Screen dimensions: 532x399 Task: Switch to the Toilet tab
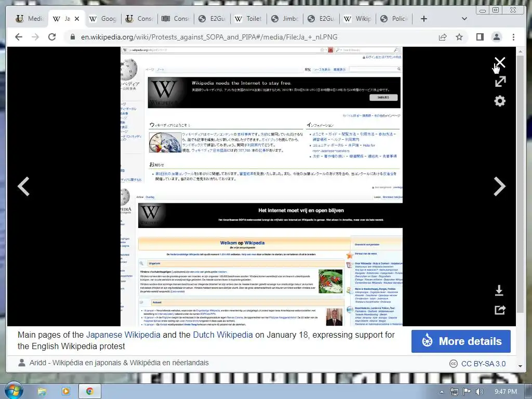coord(248,19)
